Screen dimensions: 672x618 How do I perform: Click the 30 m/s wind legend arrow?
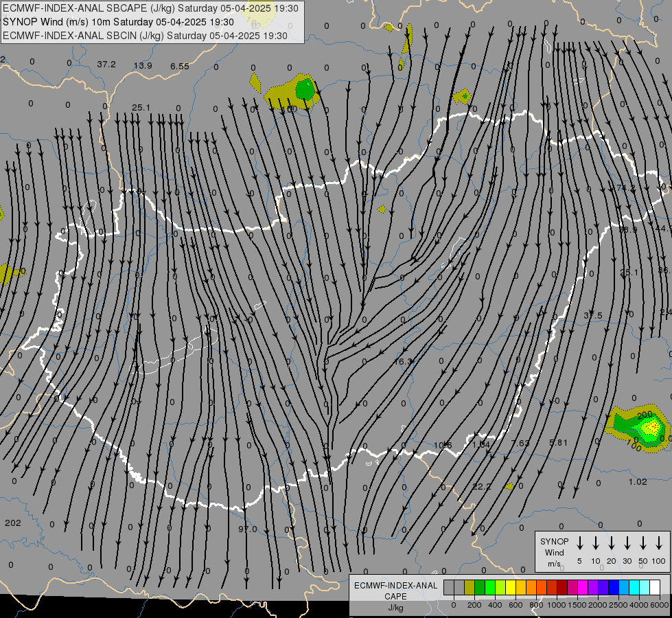(627, 543)
